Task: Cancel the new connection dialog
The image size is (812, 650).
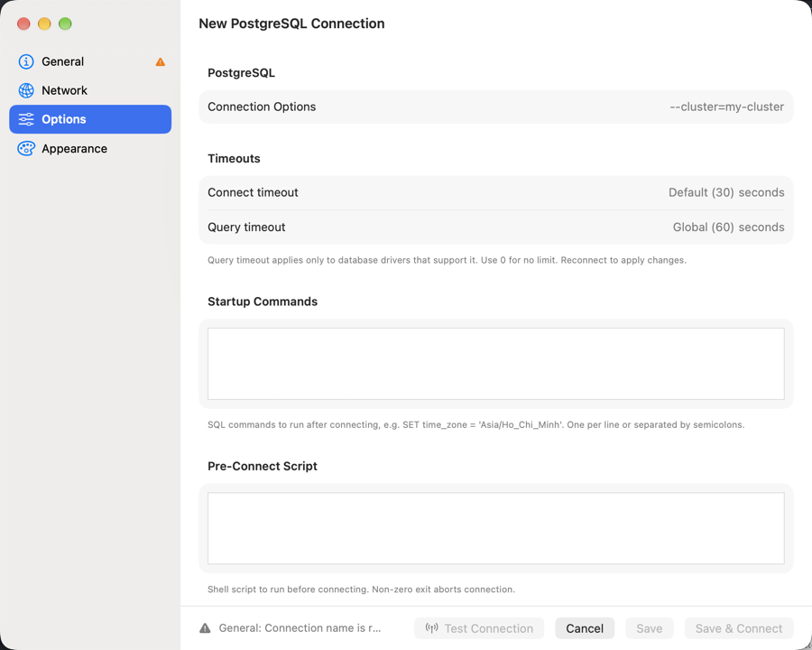Action: point(585,628)
